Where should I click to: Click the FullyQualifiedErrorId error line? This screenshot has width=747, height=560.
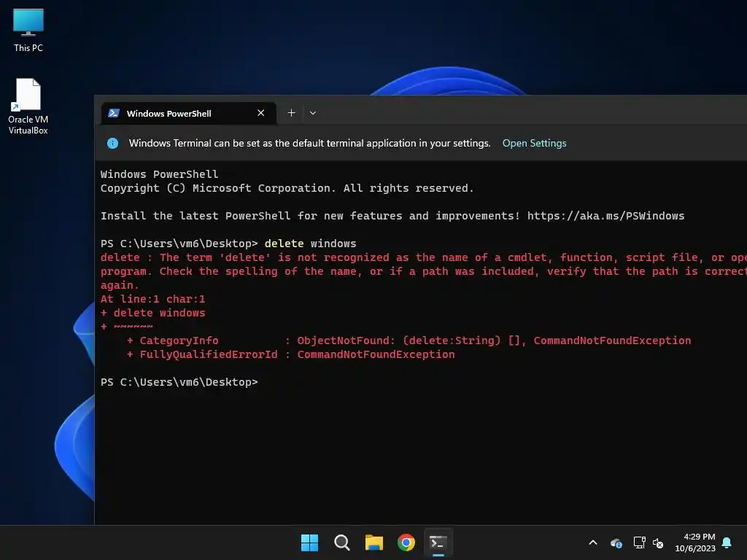point(290,354)
